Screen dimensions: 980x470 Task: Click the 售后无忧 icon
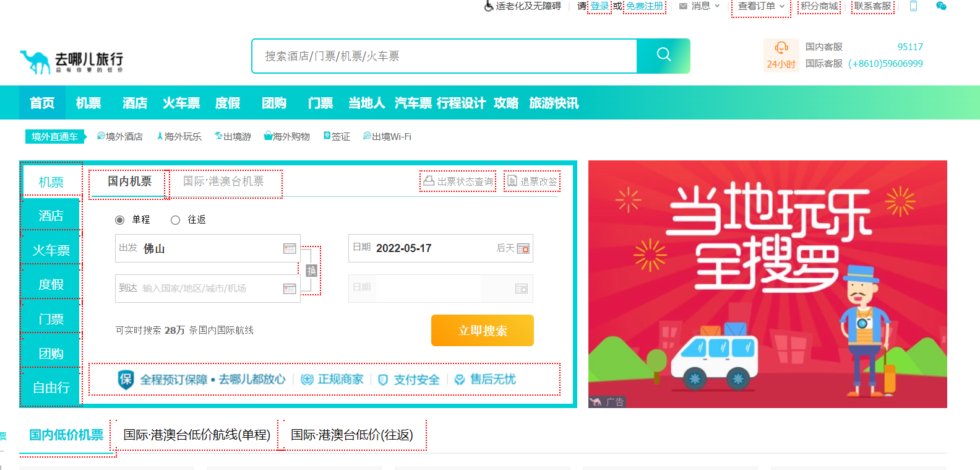click(x=460, y=380)
